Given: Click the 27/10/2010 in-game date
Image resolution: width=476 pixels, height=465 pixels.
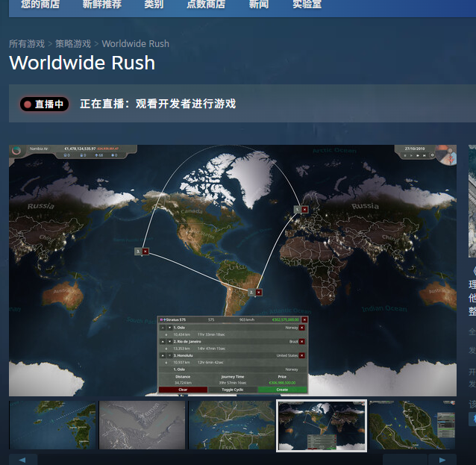Looking at the screenshot, I should point(415,149).
